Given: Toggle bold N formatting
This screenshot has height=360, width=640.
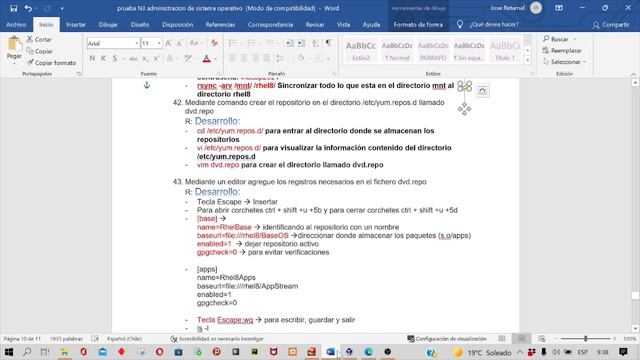Looking at the screenshot, I should pyautogui.click(x=92, y=58).
